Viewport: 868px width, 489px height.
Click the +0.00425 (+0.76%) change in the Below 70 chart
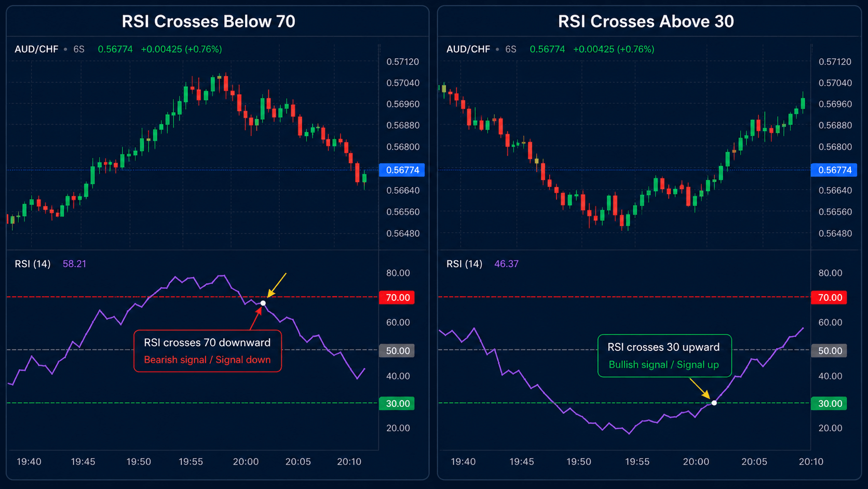click(181, 49)
